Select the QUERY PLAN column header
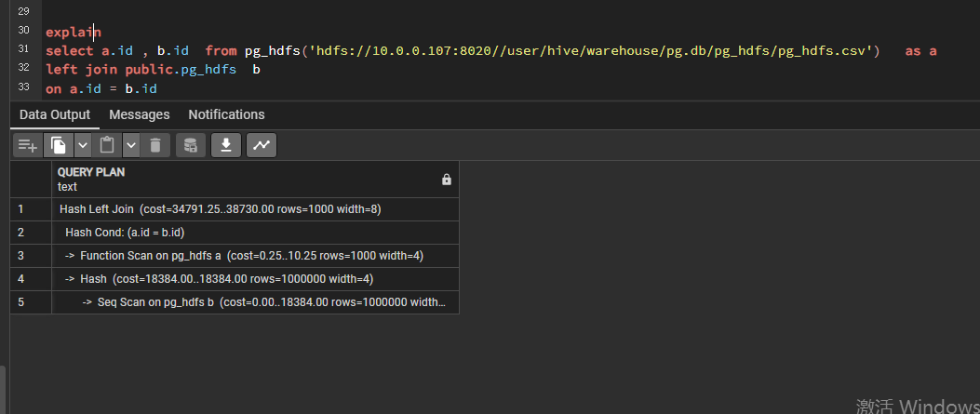This screenshot has width=980, height=414. click(255, 180)
